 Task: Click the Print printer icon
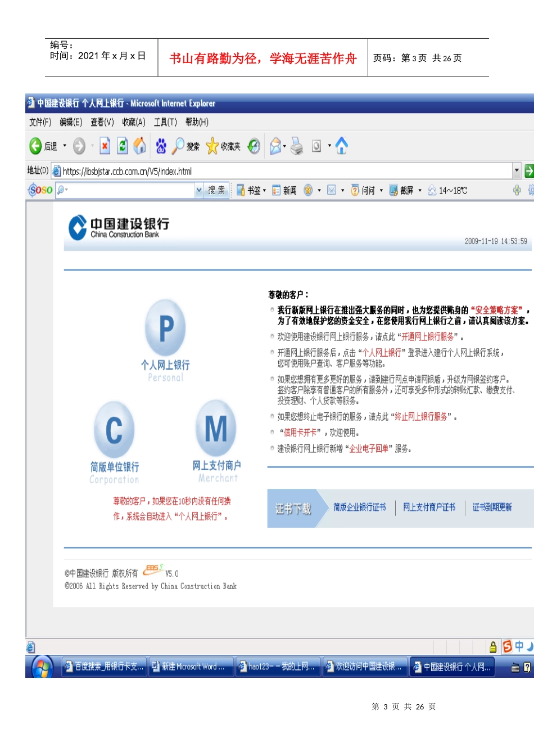[297, 146]
